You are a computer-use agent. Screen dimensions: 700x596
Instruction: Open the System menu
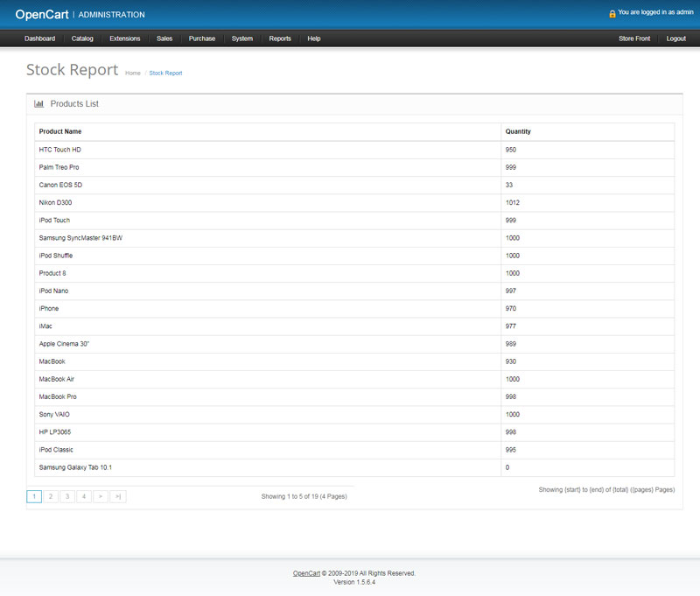click(242, 39)
